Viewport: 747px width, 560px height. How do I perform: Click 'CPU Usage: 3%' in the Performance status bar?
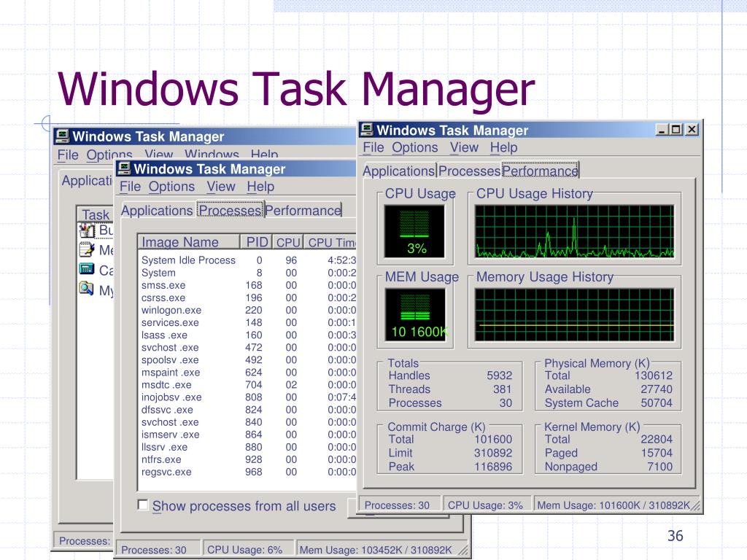(485, 505)
